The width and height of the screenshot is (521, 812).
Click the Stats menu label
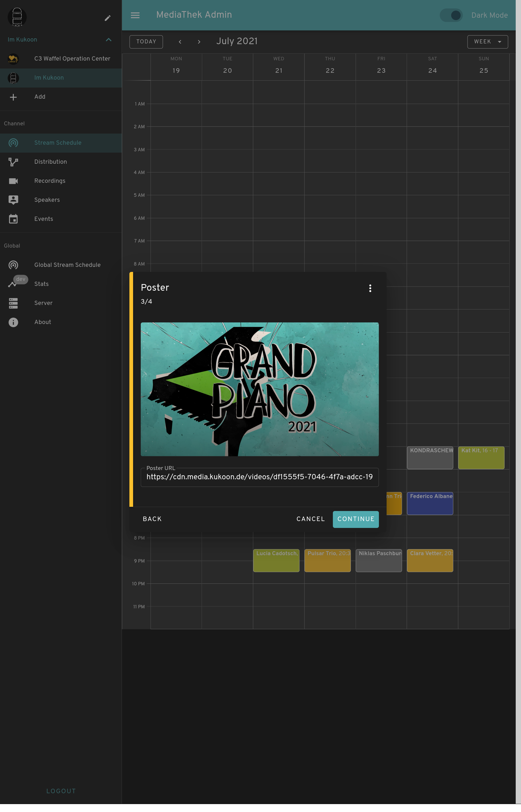(x=42, y=284)
